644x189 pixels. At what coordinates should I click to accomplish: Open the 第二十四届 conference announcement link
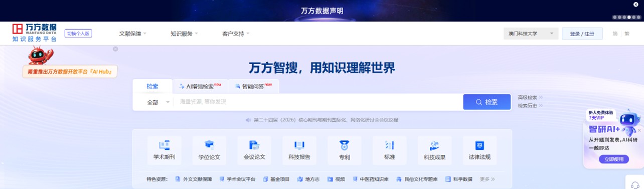[x=326, y=120]
